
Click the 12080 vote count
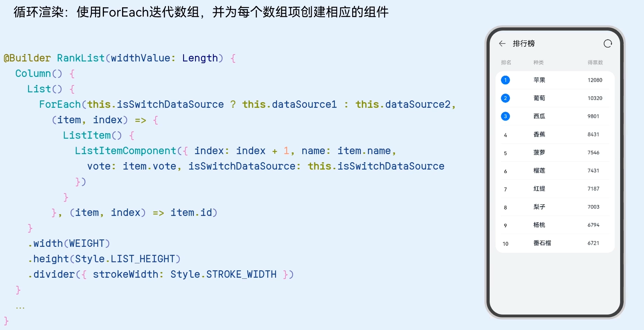pos(595,80)
